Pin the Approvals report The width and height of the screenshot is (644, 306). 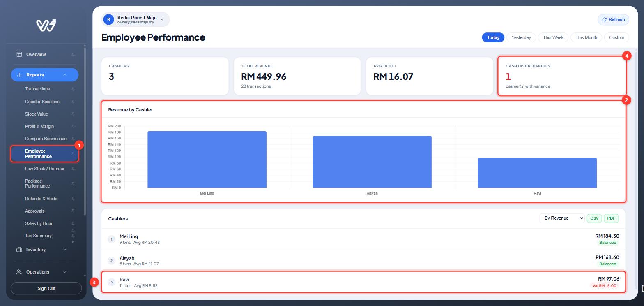(x=73, y=211)
